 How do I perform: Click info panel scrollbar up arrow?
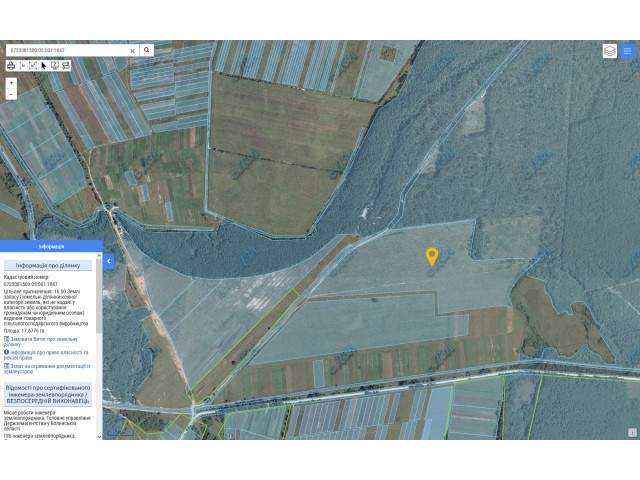click(x=99, y=256)
